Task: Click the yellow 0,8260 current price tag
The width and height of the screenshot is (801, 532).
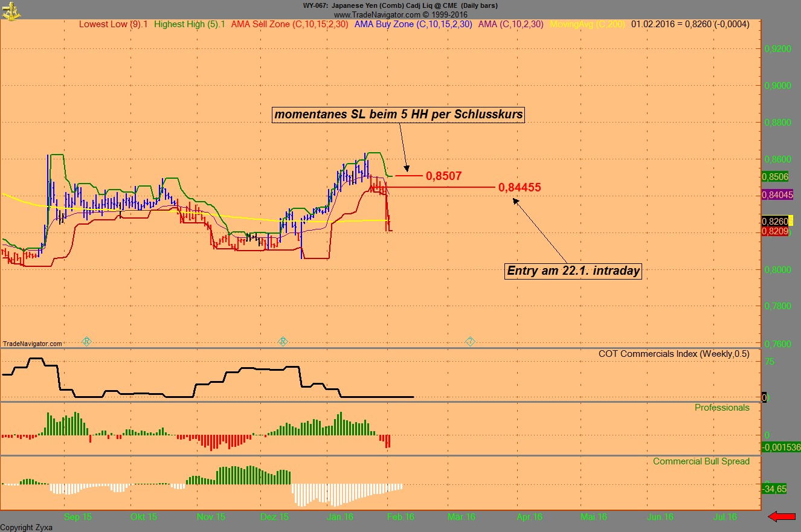Action: (777, 222)
